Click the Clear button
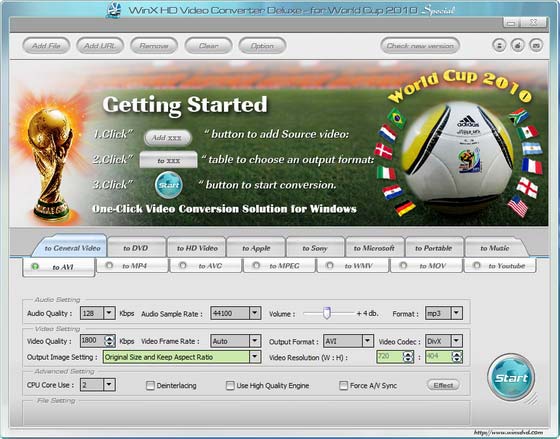This screenshot has height=439, width=560. [x=208, y=46]
